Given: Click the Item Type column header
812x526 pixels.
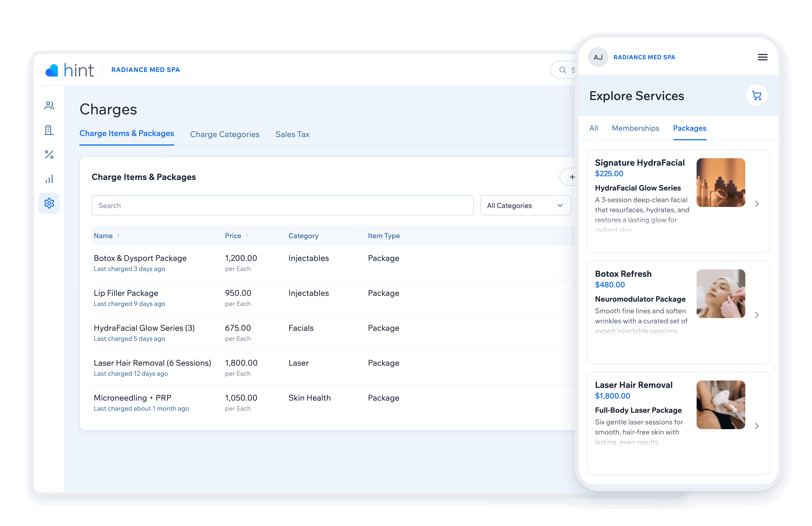Looking at the screenshot, I should click(x=383, y=236).
